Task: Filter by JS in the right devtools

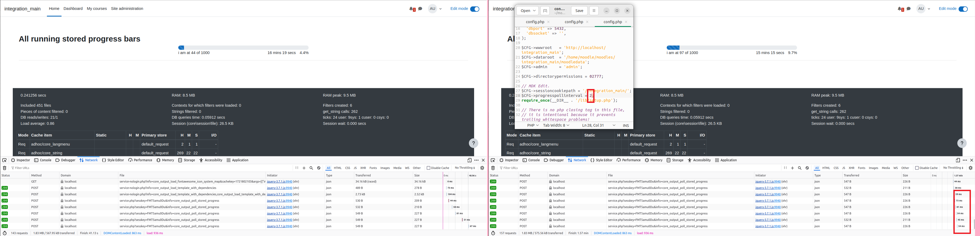Action: pyautogui.click(x=843, y=168)
